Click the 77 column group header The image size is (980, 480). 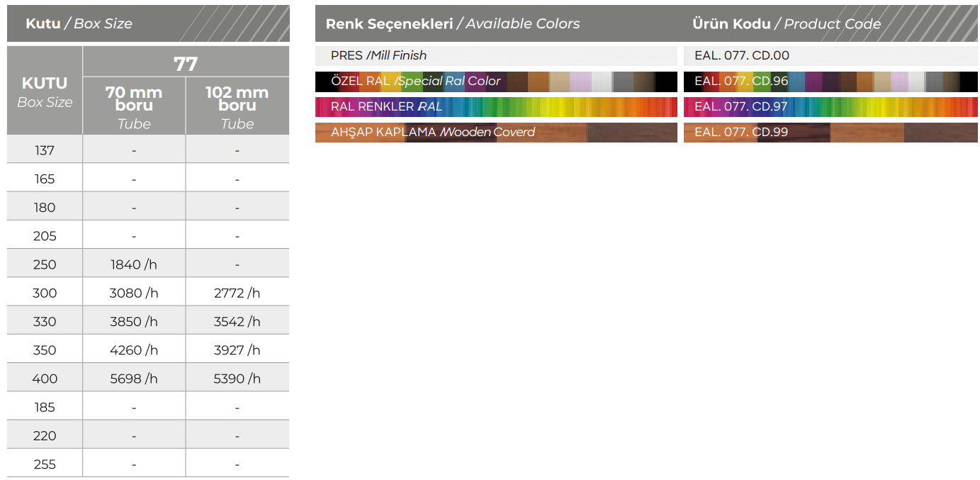(x=186, y=64)
